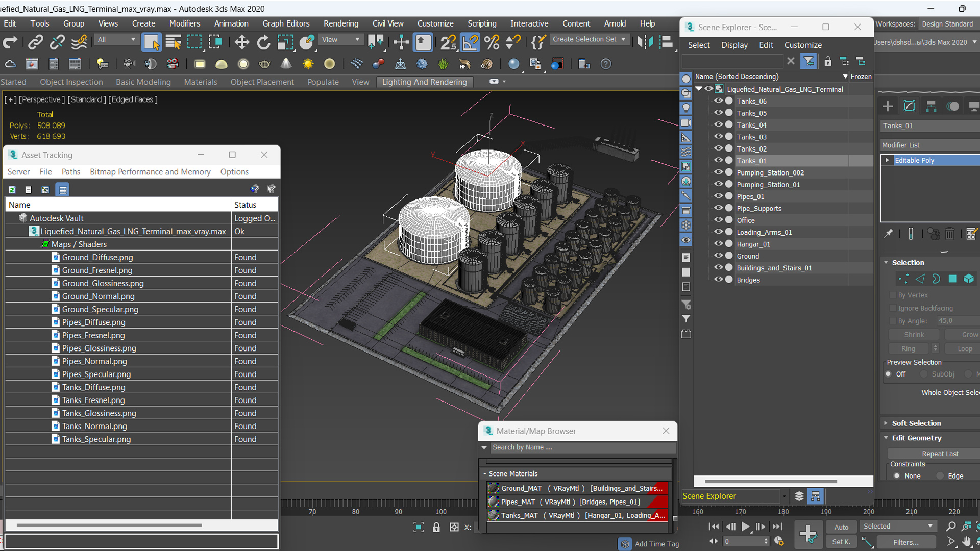The width and height of the screenshot is (980, 551).
Task: Click the Scene Explorer lock icon
Action: (x=828, y=62)
